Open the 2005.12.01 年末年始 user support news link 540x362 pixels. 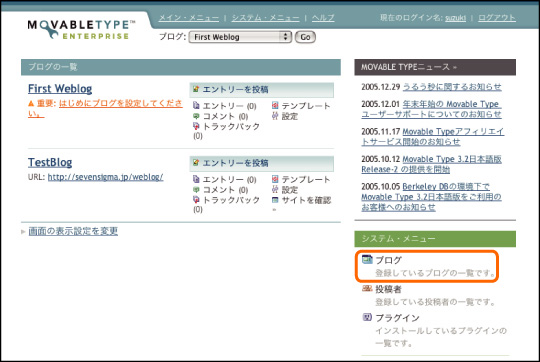pos(432,109)
